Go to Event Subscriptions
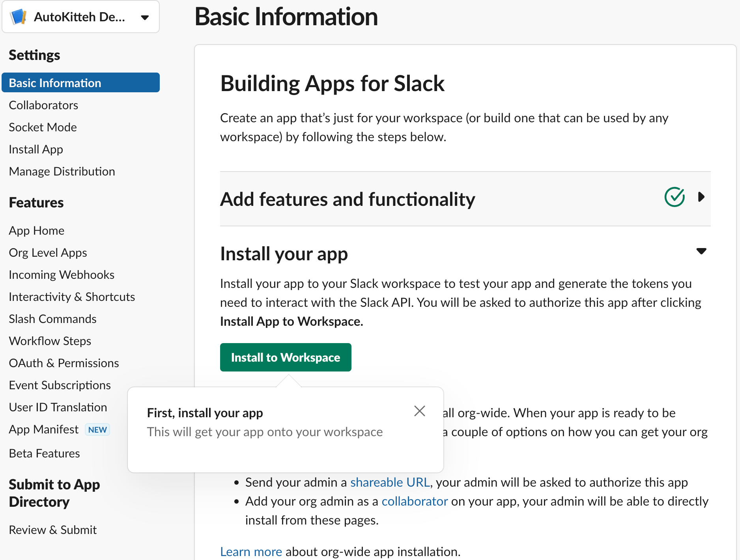The height and width of the screenshot is (560, 740). coord(60,385)
